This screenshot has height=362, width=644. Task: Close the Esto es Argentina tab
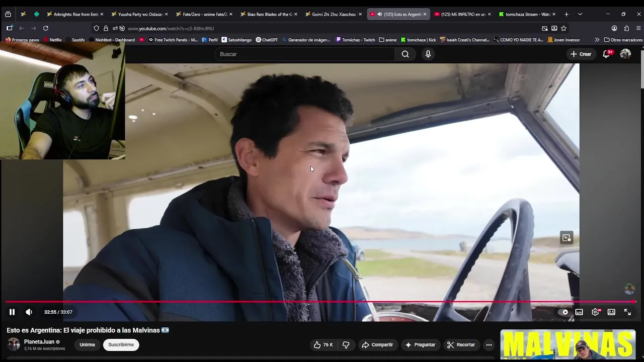pos(425,14)
